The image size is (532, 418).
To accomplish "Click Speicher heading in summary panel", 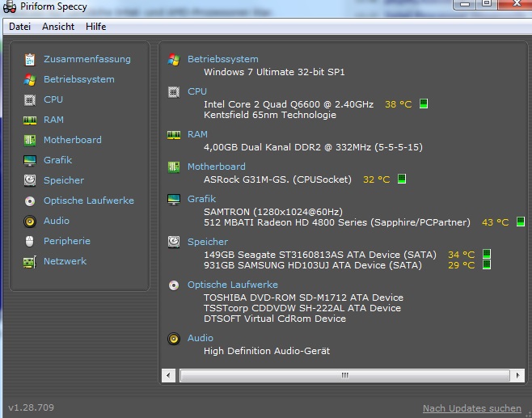I will 208,242.
